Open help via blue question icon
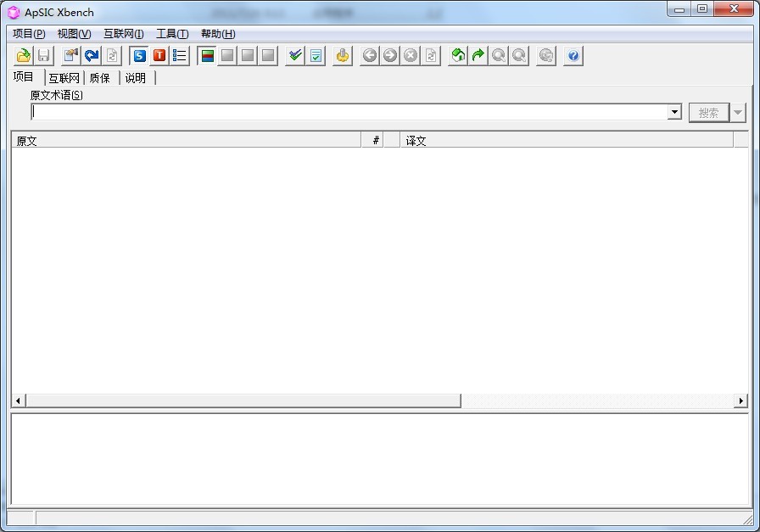The width and height of the screenshot is (760, 532). pos(573,56)
